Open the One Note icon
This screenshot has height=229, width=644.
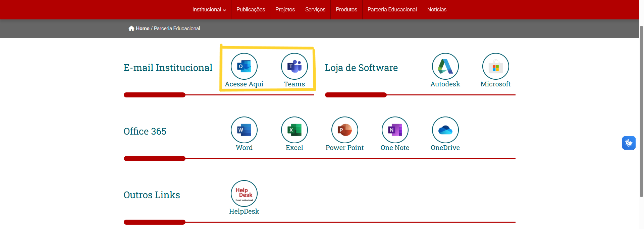395,130
